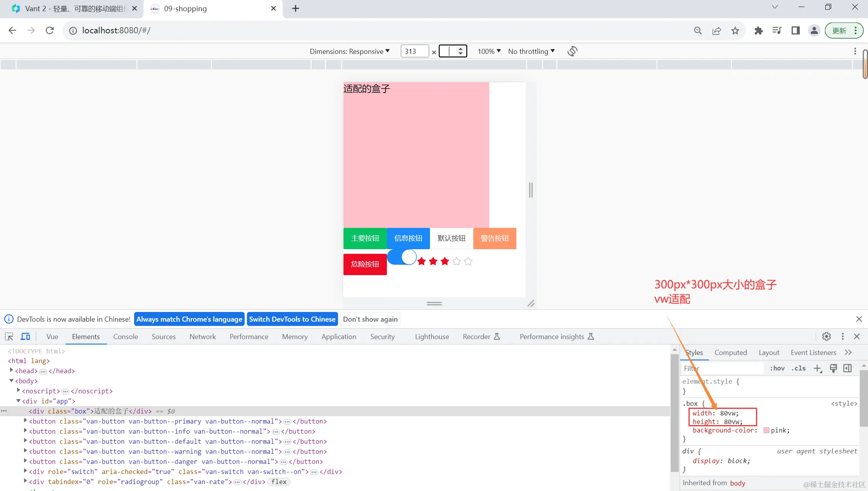Open the computed styles sidebar icon

coord(848,368)
